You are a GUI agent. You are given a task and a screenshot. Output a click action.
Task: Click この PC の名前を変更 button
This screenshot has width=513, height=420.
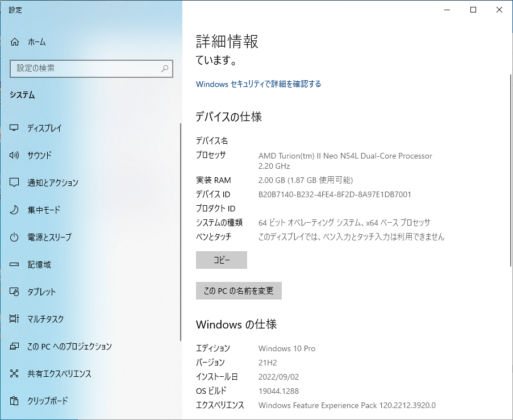pyautogui.click(x=239, y=290)
